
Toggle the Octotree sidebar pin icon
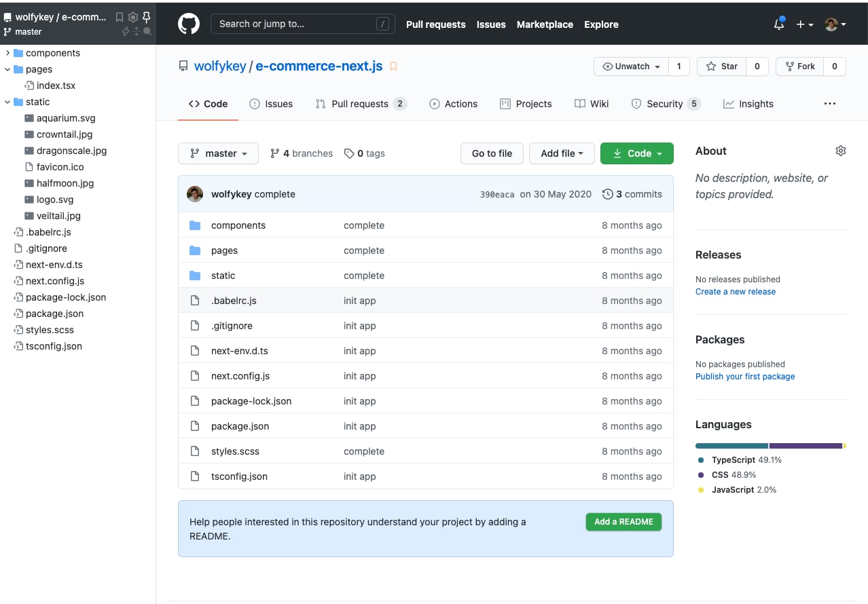pos(146,17)
